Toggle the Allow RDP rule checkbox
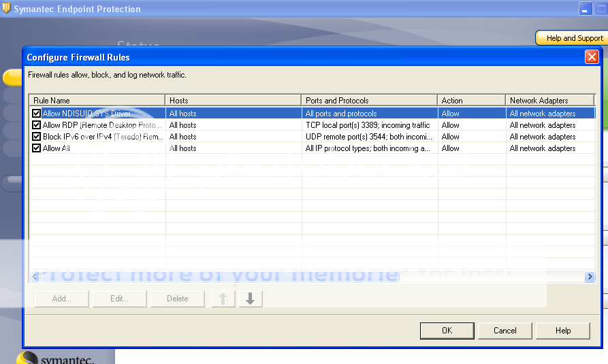Image resolution: width=608 pixels, height=364 pixels. click(37, 125)
